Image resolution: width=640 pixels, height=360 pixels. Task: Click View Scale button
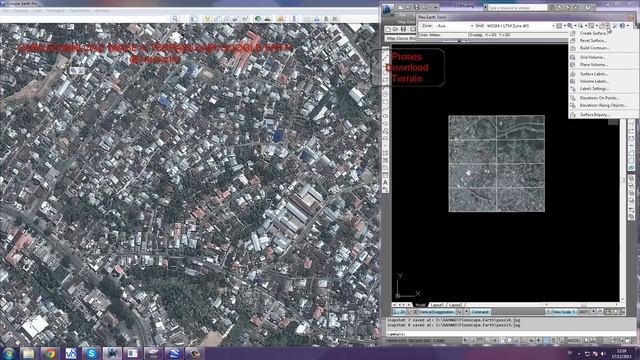pyautogui.click(x=564, y=312)
